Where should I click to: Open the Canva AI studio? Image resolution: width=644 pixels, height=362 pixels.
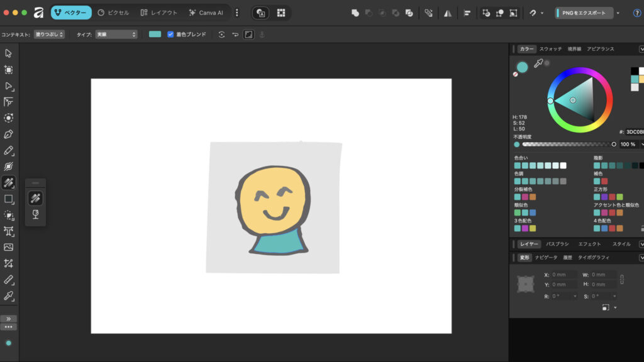click(x=206, y=13)
